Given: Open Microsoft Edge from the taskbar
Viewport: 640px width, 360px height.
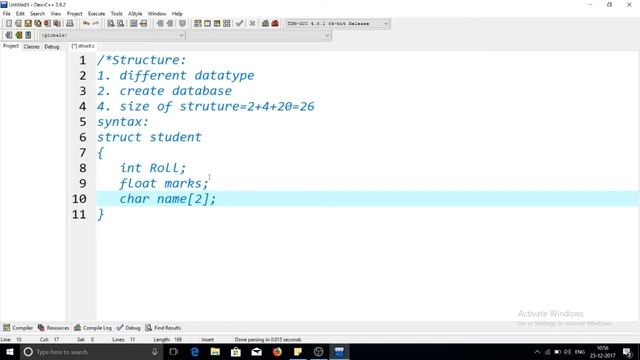Looking at the screenshot, I should [195, 352].
